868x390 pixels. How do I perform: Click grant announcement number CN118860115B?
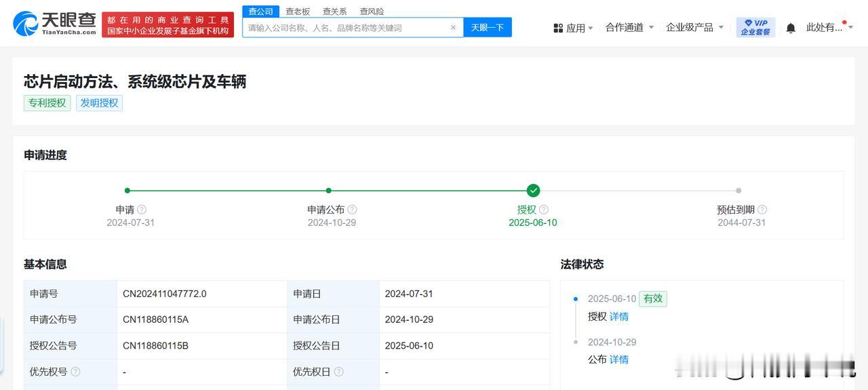point(156,345)
